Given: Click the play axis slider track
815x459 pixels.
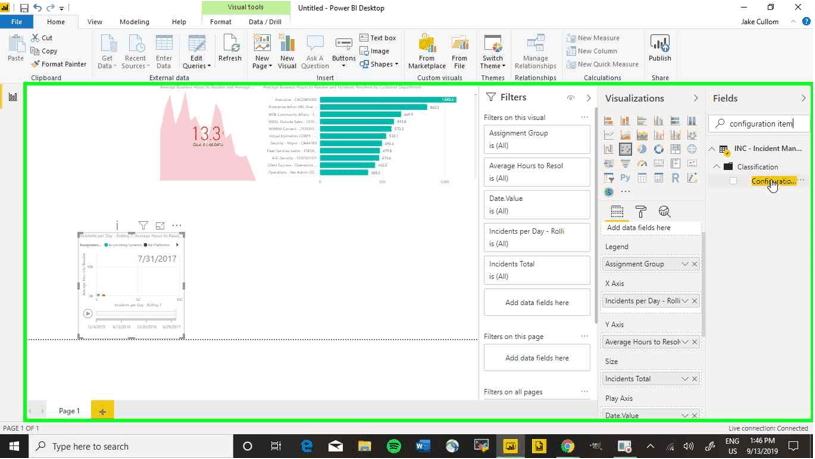Looking at the screenshot, I should 136,314.
